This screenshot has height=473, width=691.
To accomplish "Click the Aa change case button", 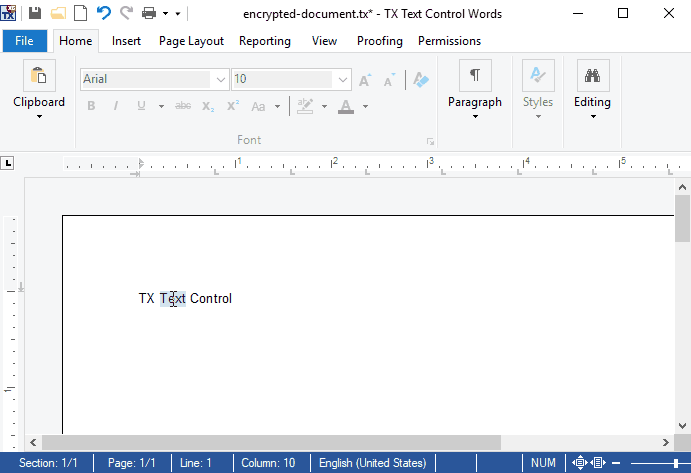I will point(258,106).
